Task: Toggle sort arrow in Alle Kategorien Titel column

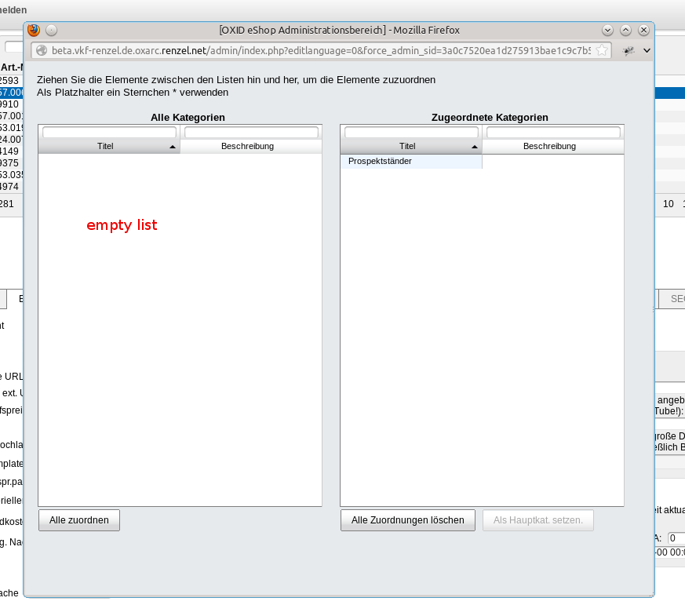Action: point(172,147)
